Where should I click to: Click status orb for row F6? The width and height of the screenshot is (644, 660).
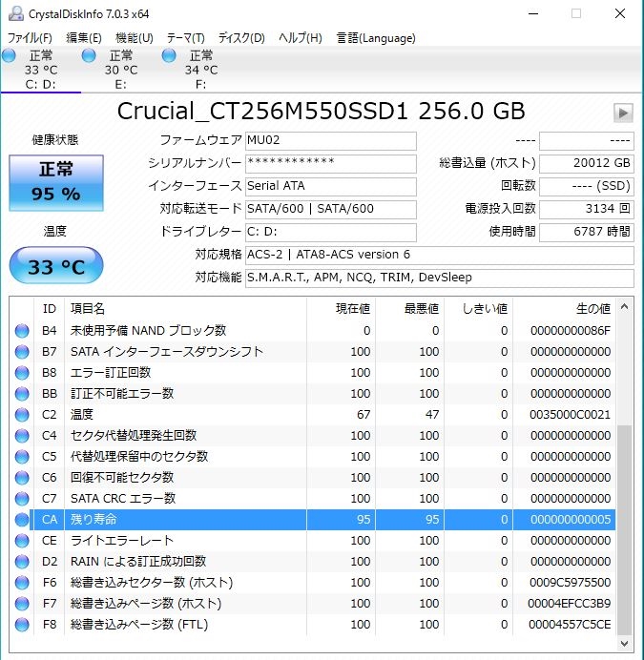coord(22,583)
